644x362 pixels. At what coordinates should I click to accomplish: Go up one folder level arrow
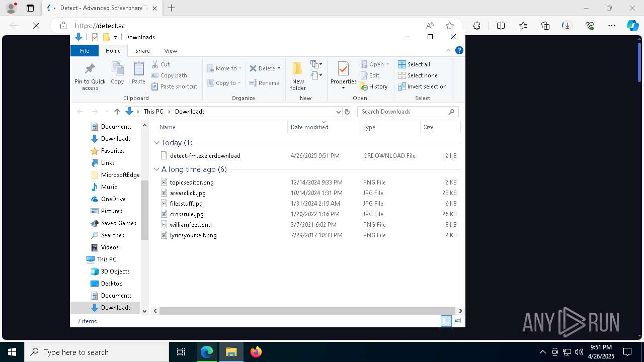click(x=117, y=112)
